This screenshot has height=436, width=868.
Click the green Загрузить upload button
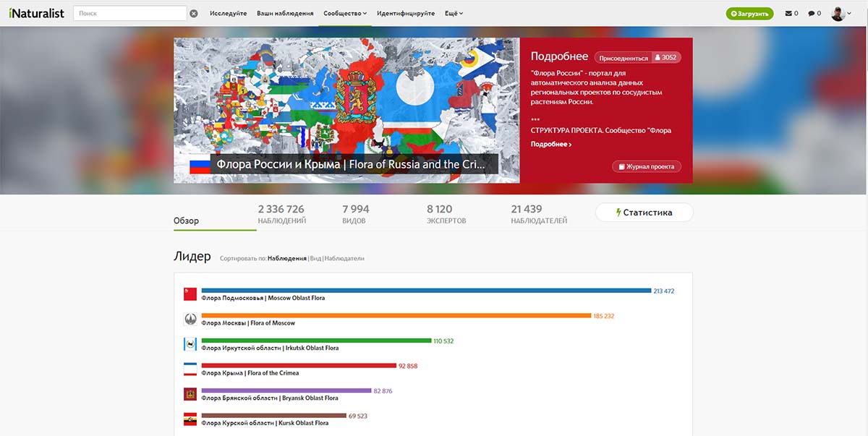[749, 14]
